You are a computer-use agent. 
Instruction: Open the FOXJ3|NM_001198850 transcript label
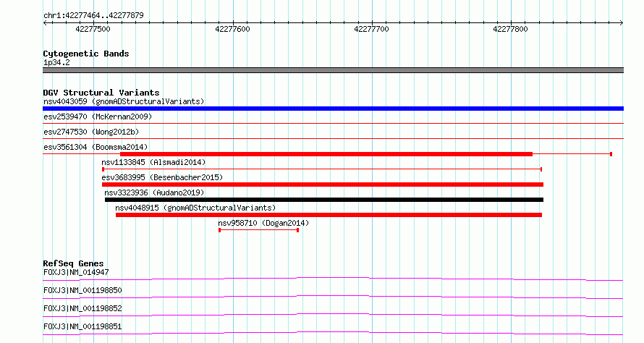82,290
